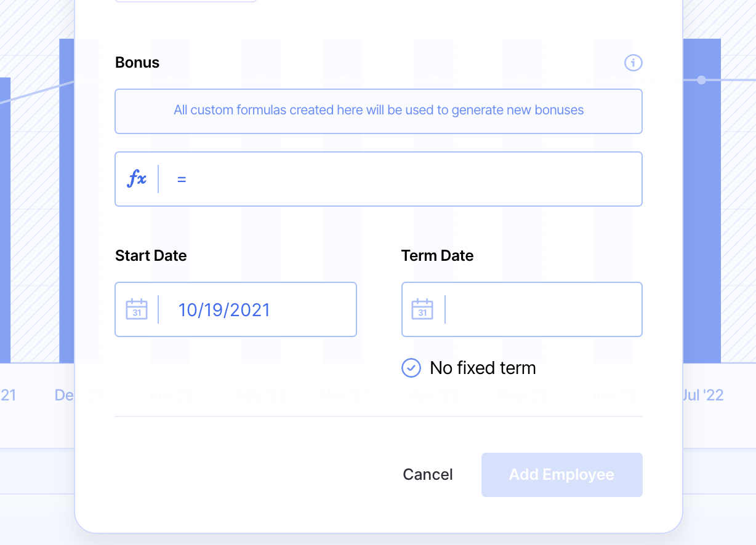Toggle the No fixed term checkbox
756x545 pixels.
(x=411, y=368)
